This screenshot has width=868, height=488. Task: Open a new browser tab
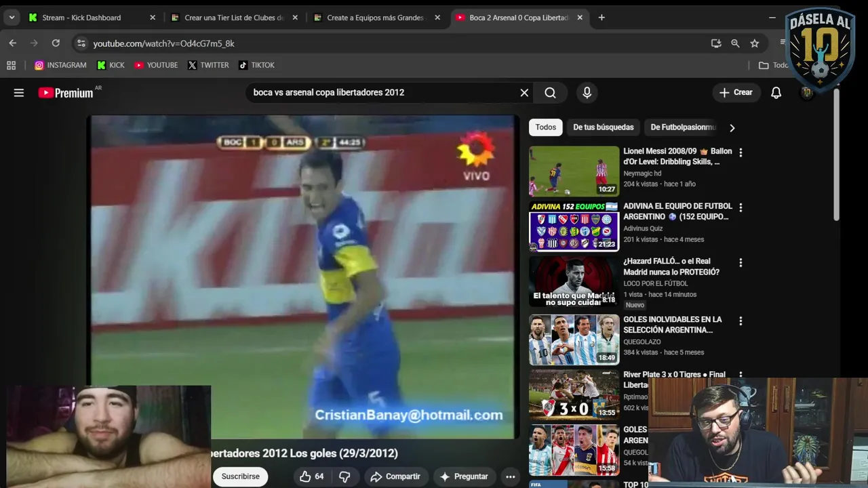click(x=601, y=18)
